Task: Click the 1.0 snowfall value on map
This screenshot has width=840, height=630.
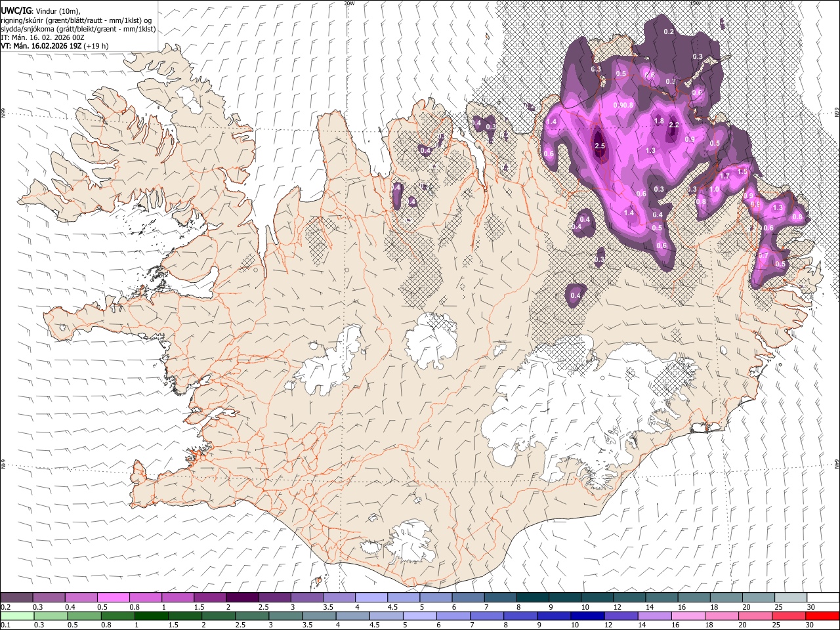Action: pos(715,189)
